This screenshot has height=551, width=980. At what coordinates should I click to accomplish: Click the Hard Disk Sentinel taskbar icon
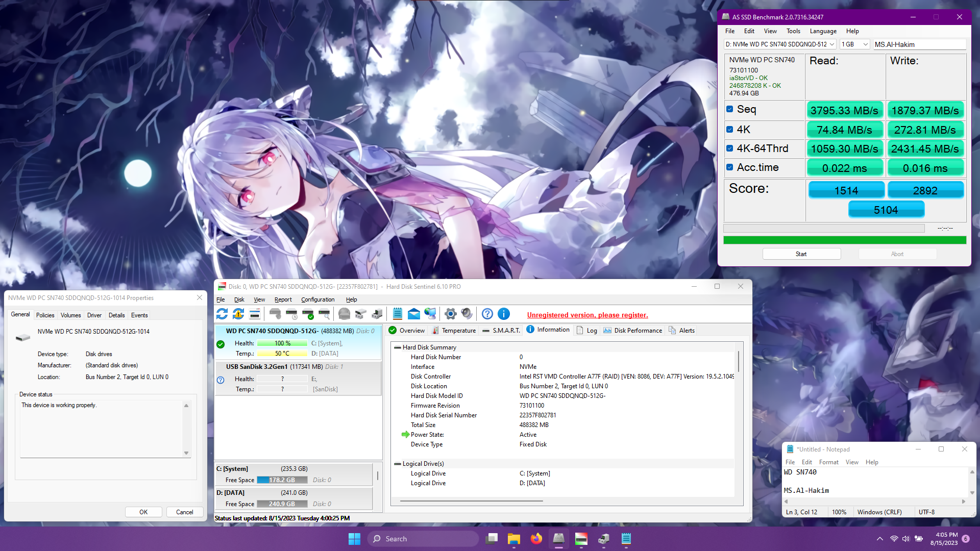click(581, 539)
